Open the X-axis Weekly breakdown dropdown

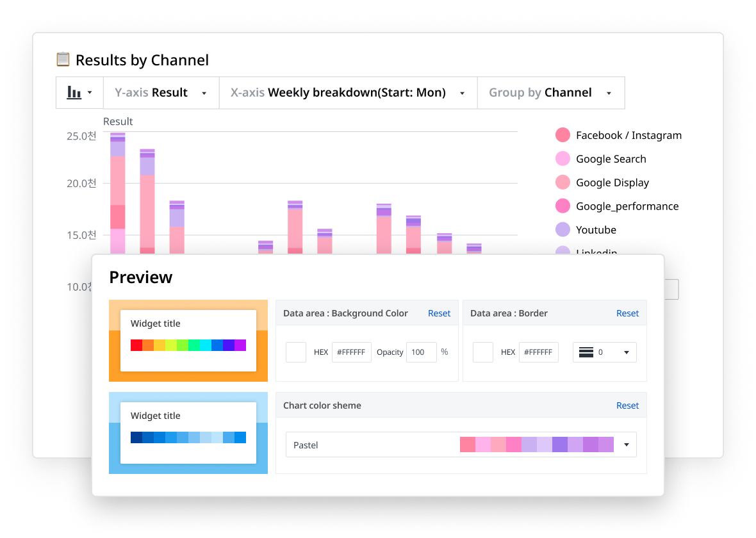pos(463,92)
